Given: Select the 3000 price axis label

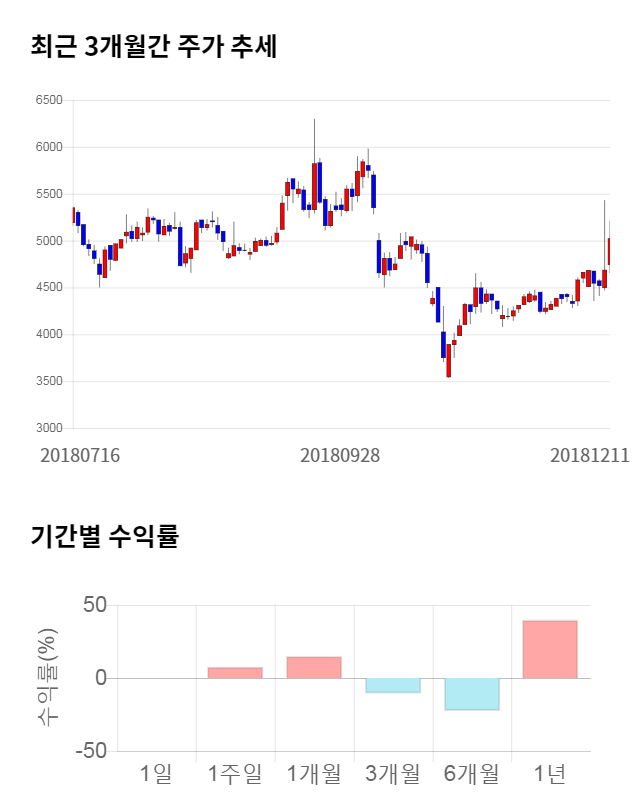Looking at the screenshot, I should pyautogui.click(x=49, y=428).
